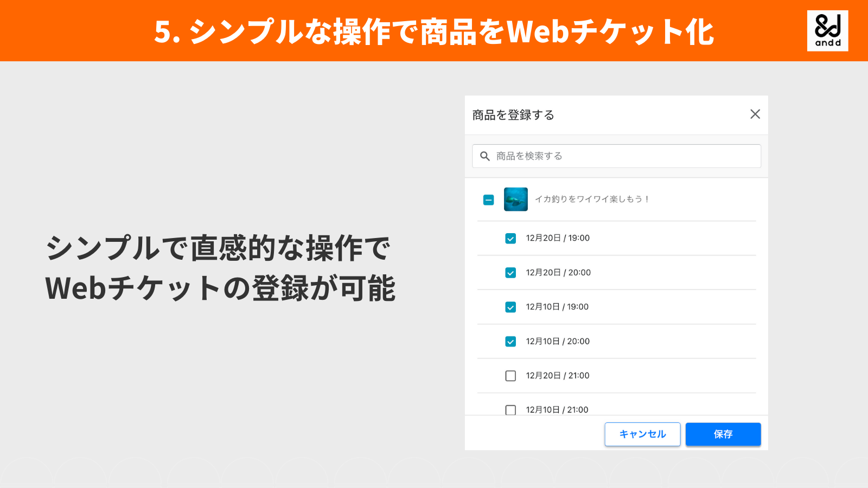Click the search magnifier icon

(x=485, y=156)
